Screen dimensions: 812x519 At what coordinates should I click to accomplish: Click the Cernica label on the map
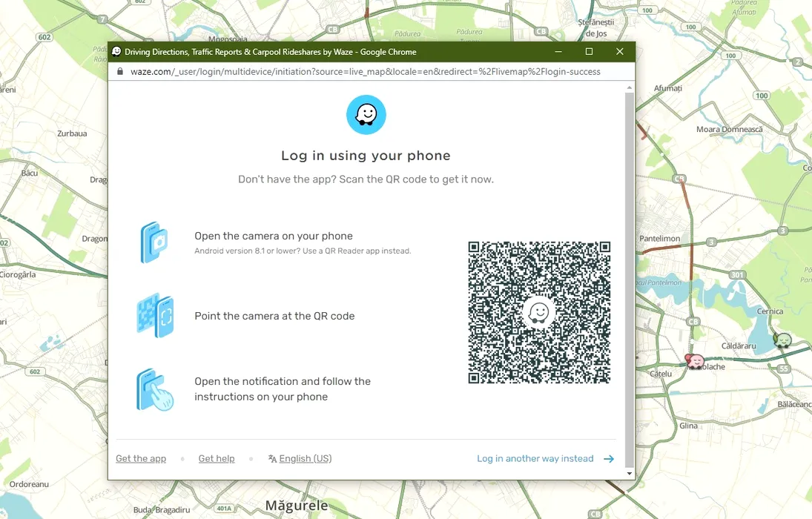pos(770,311)
